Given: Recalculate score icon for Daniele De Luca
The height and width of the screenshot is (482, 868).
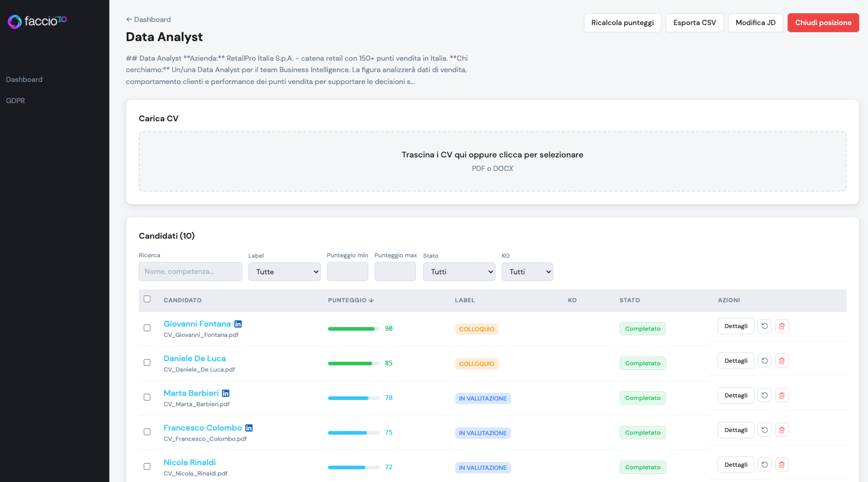Looking at the screenshot, I should (x=764, y=361).
